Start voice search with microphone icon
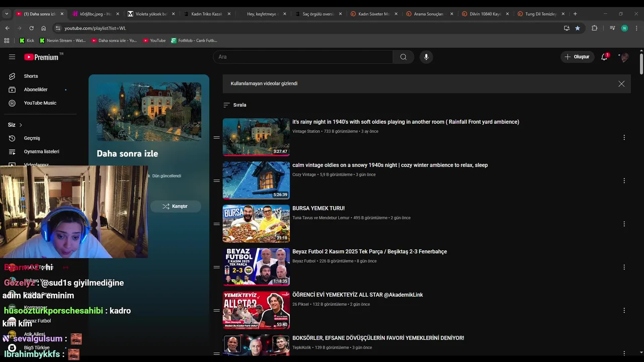Viewport: 644px width, 362px height. point(426,57)
